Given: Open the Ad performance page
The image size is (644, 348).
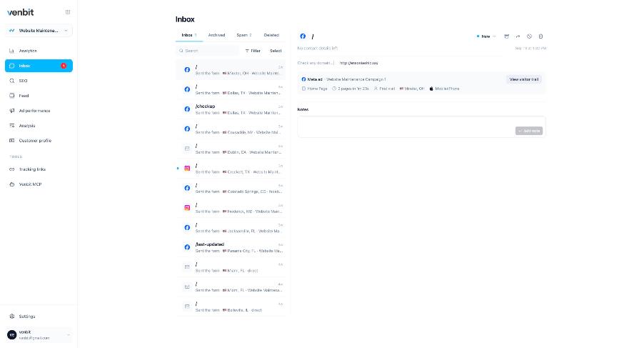Looking at the screenshot, I should 39,111.
